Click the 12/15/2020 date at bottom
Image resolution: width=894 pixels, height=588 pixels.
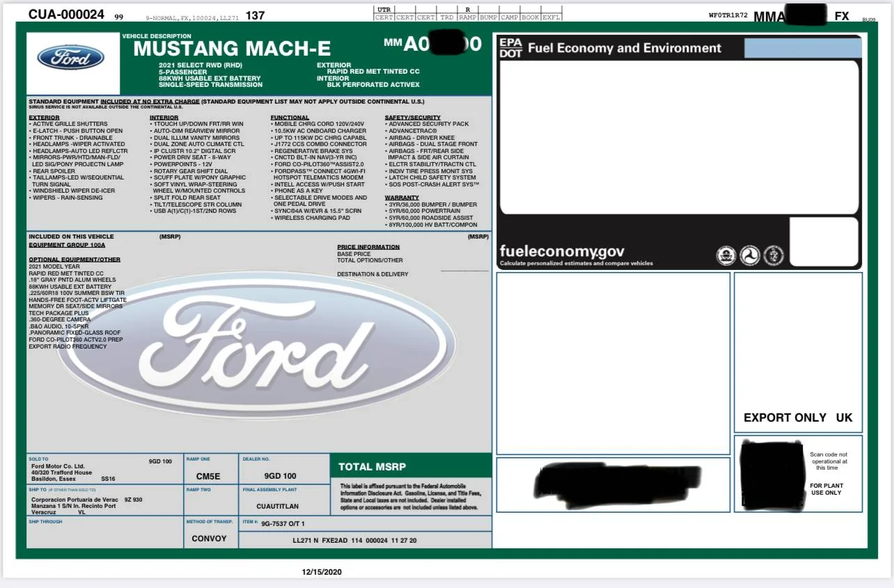(322, 572)
